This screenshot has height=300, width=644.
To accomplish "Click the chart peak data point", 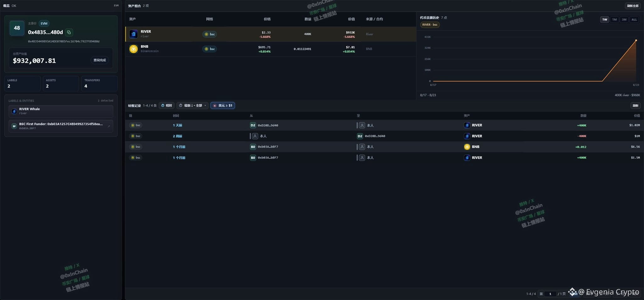I will (636, 40).
